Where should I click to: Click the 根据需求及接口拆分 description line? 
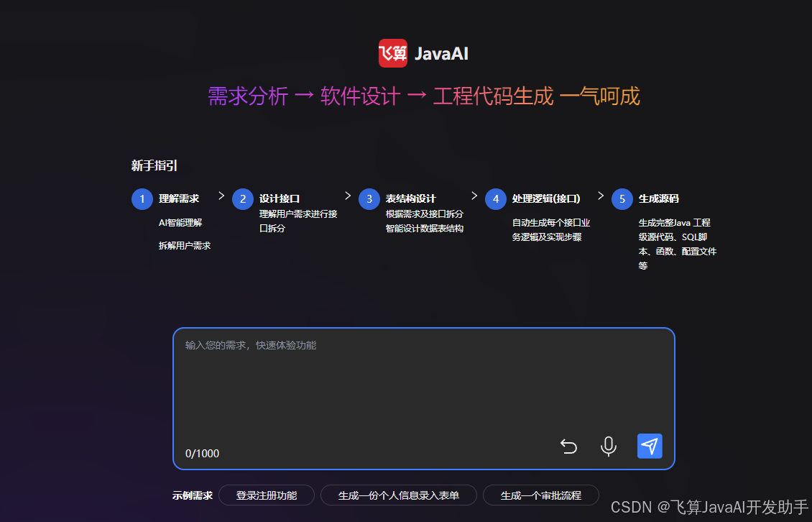[x=424, y=214]
